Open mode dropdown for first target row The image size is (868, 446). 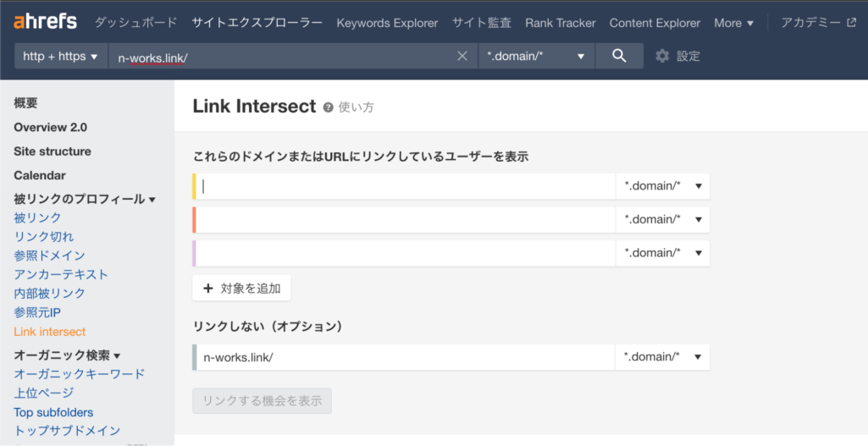coord(662,186)
